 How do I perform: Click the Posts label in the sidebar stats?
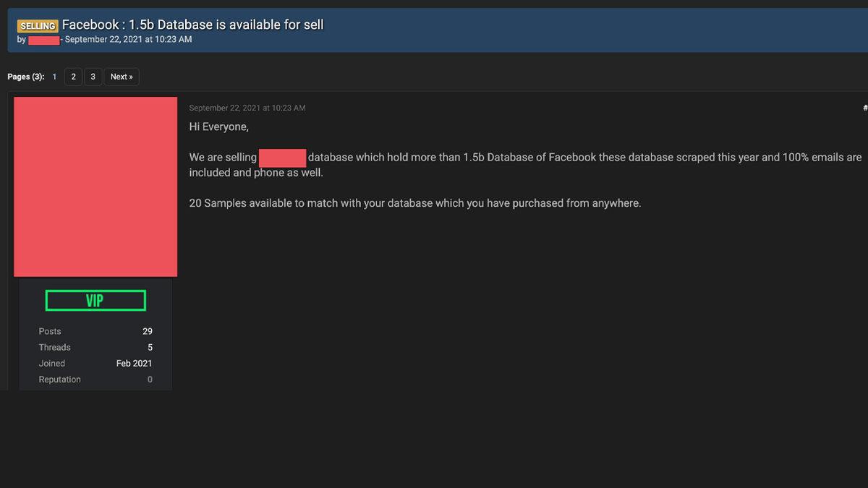tap(49, 331)
